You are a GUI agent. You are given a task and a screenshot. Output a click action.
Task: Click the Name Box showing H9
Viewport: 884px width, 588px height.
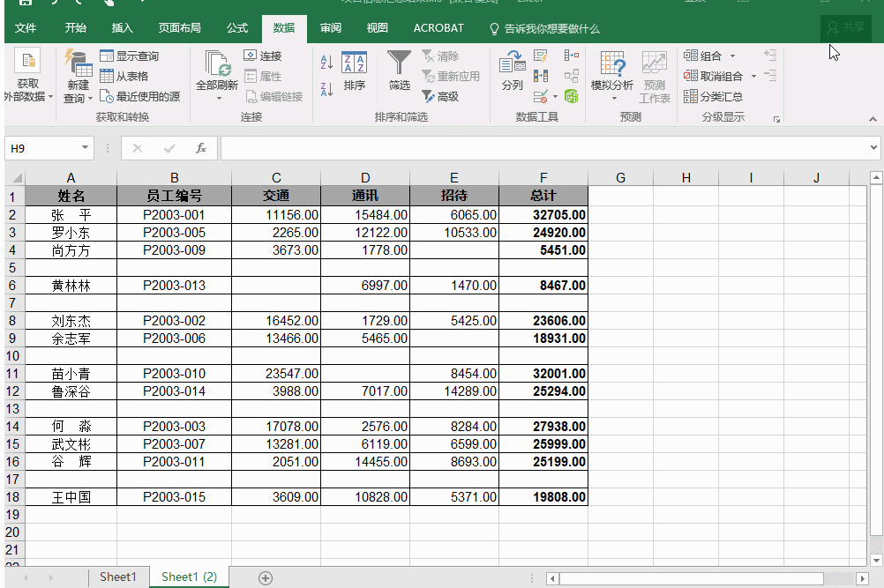[42, 148]
